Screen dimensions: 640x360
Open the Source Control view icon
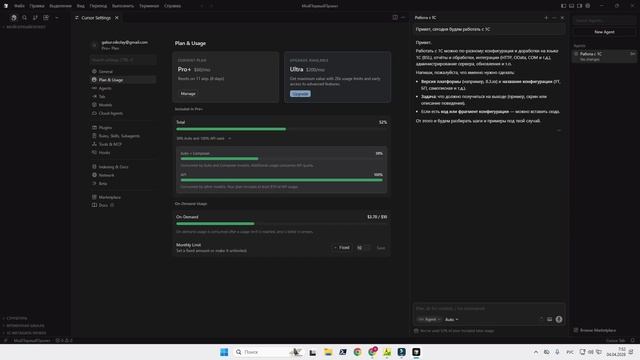coord(35,18)
